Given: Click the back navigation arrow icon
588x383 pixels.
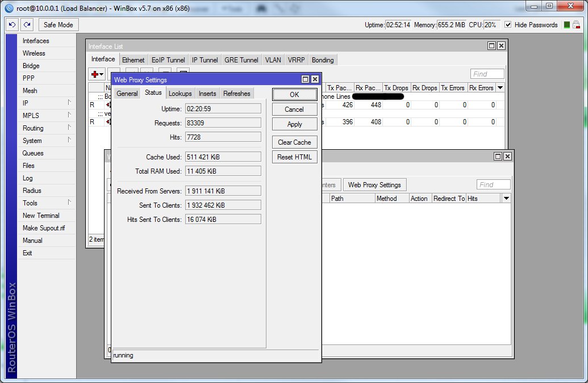Looking at the screenshot, I should click(x=11, y=24).
